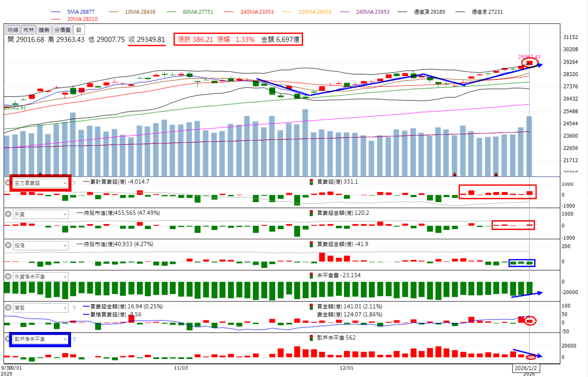Open help for 散戶淨未平倉 indicator
This screenshot has width=588, height=377.
click(x=74, y=339)
